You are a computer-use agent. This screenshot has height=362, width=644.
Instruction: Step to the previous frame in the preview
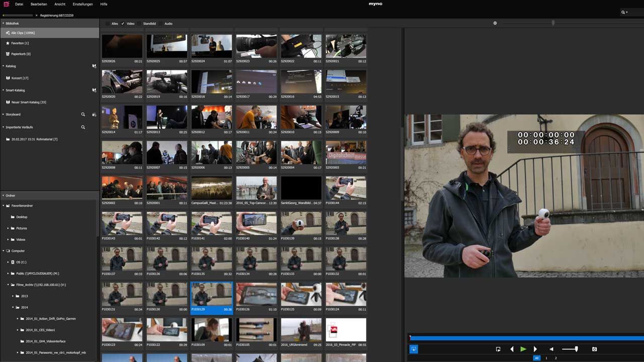[512, 349]
